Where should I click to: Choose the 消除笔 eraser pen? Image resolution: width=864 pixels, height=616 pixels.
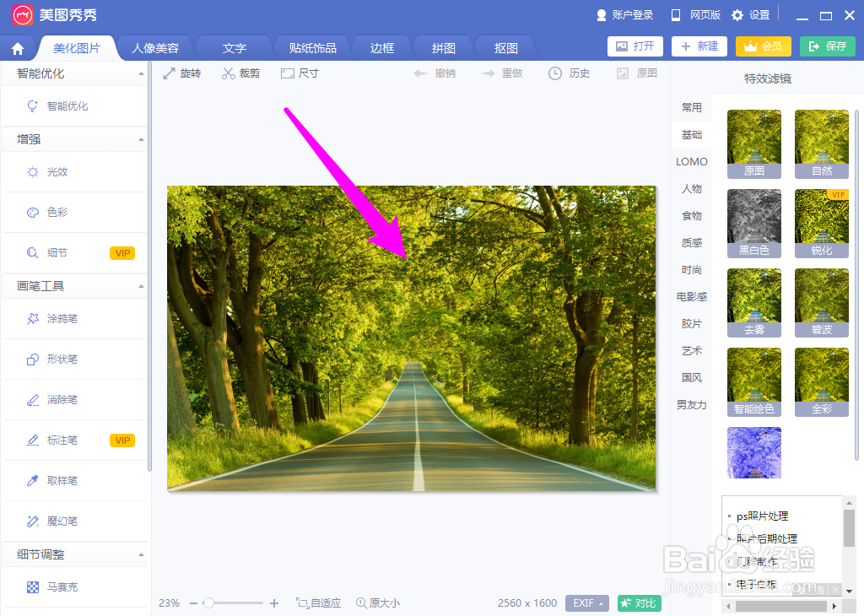[63, 400]
